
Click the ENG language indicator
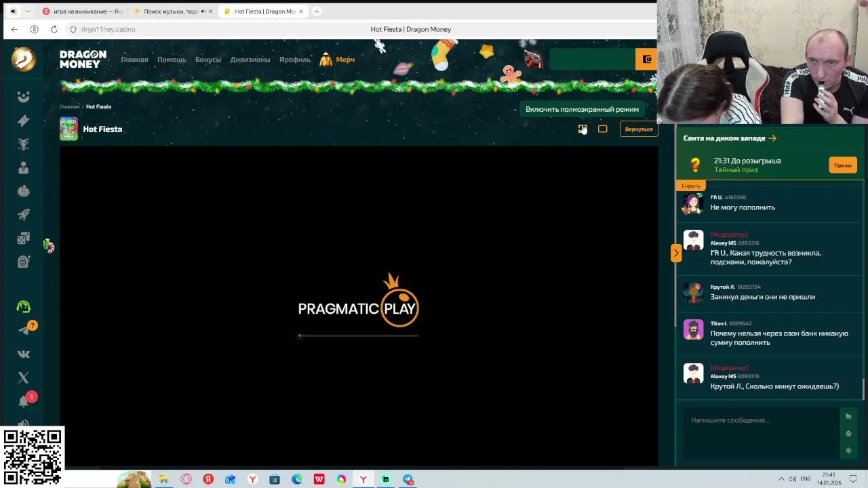coord(806,479)
